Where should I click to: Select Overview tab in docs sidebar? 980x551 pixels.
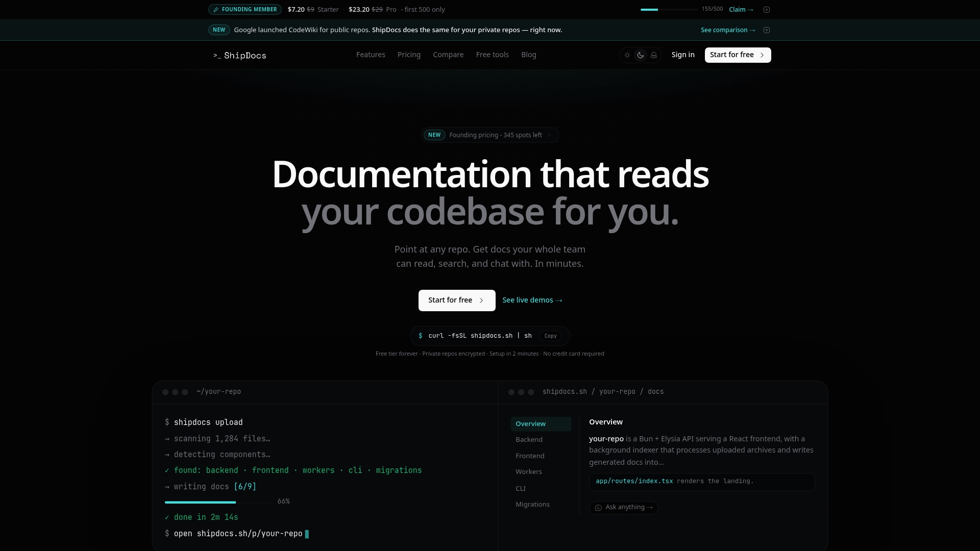pyautogui.click(x=541, y=424)
